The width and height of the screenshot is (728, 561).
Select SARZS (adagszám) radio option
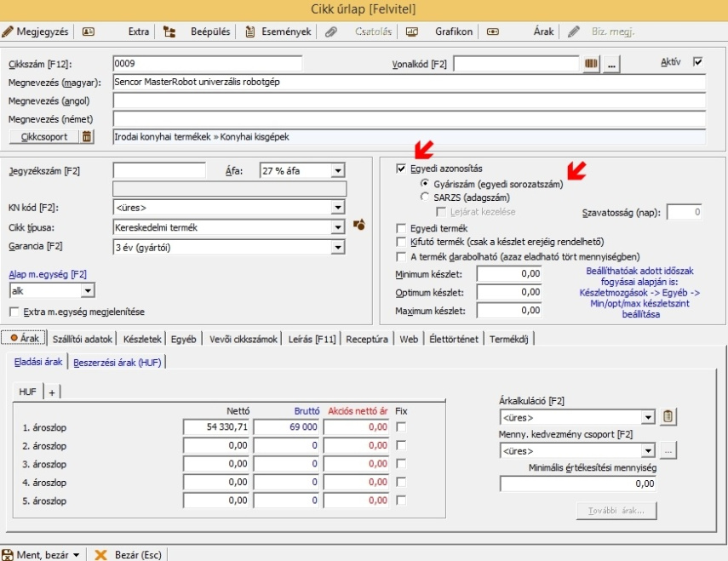click(x=426, y=197)
